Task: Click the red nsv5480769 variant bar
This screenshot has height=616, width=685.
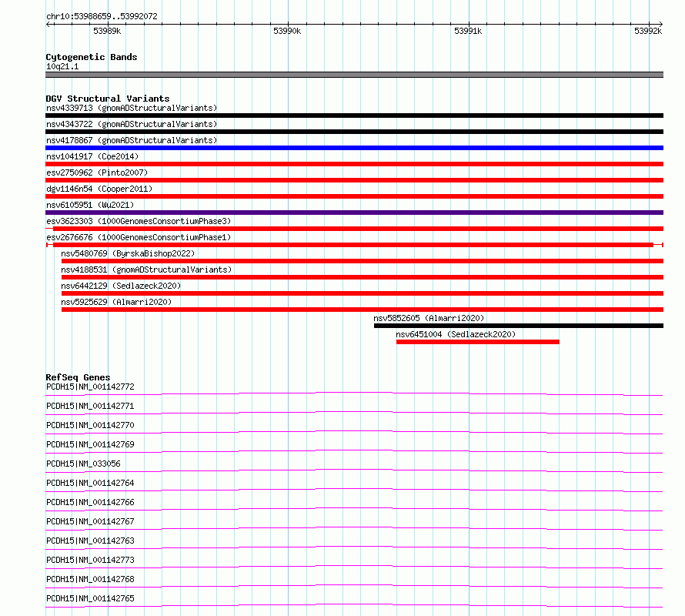Action: [363, 261]
